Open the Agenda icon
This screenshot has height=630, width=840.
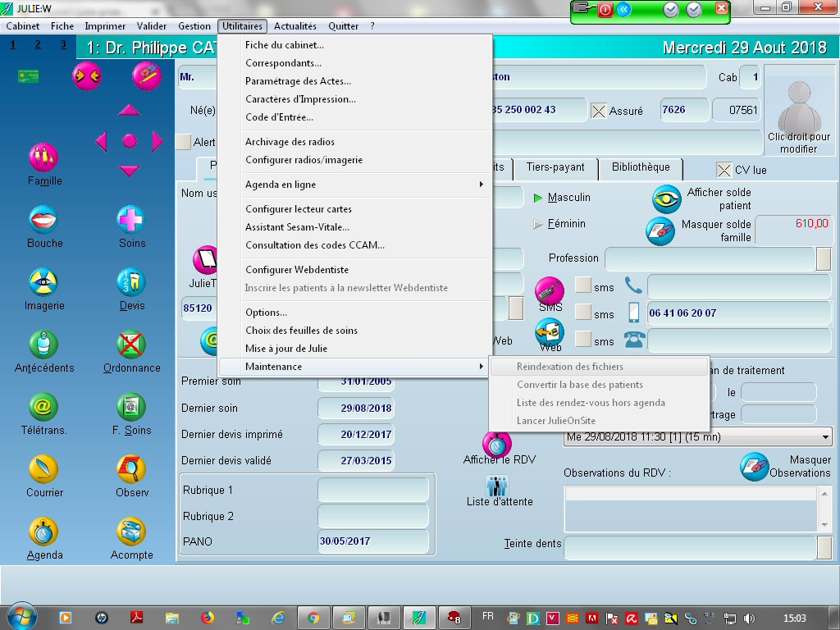pyautogui.click(x=43, y=532)
